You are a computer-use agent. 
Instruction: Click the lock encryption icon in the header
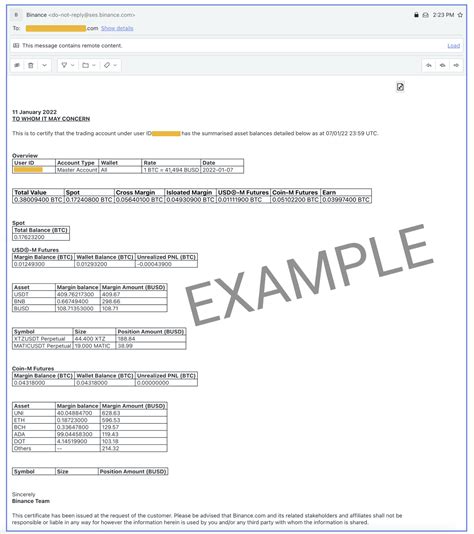pyautogui.click(x=416, y=15)
